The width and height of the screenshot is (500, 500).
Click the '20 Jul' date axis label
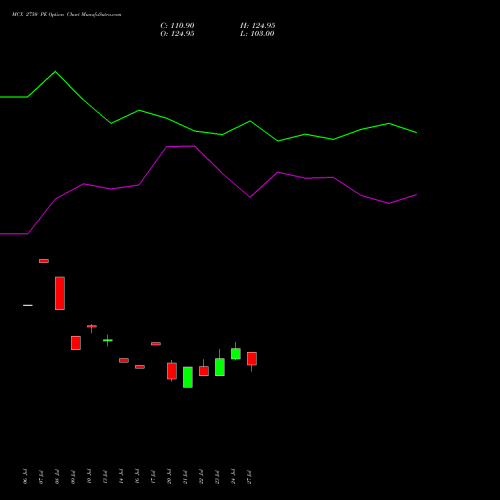point(169,477)
